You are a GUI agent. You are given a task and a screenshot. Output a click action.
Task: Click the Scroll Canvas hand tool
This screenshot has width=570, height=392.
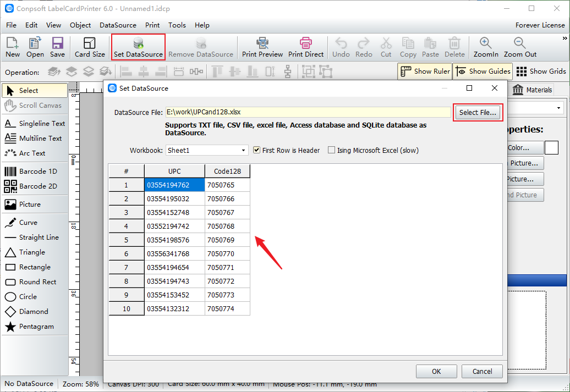(x=35, y=106)
